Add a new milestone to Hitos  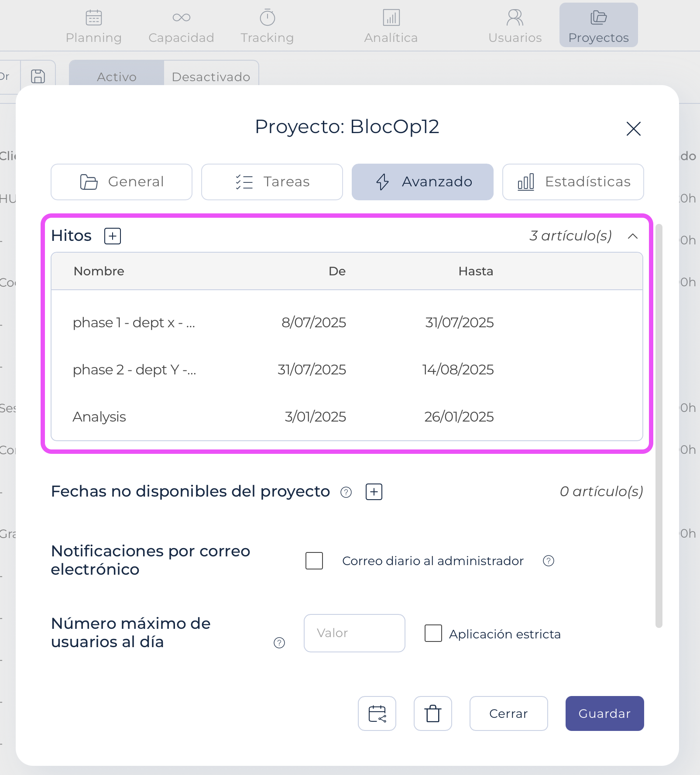tap(113, 236)
